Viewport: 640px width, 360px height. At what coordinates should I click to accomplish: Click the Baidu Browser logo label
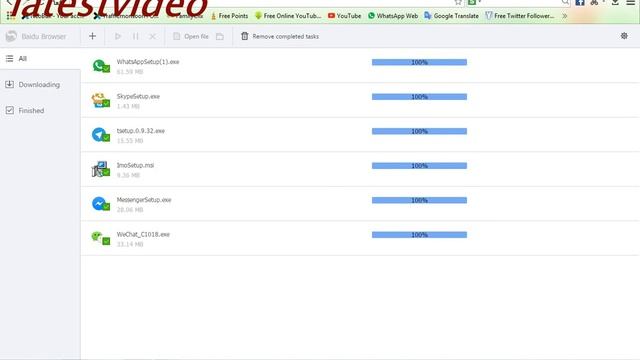36,36
